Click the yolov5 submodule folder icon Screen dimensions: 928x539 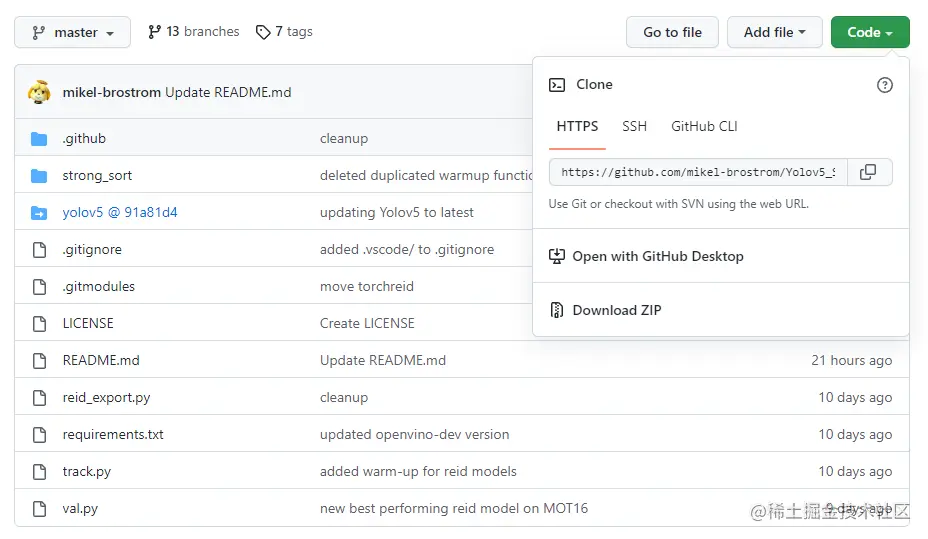(x=39, y=212)
